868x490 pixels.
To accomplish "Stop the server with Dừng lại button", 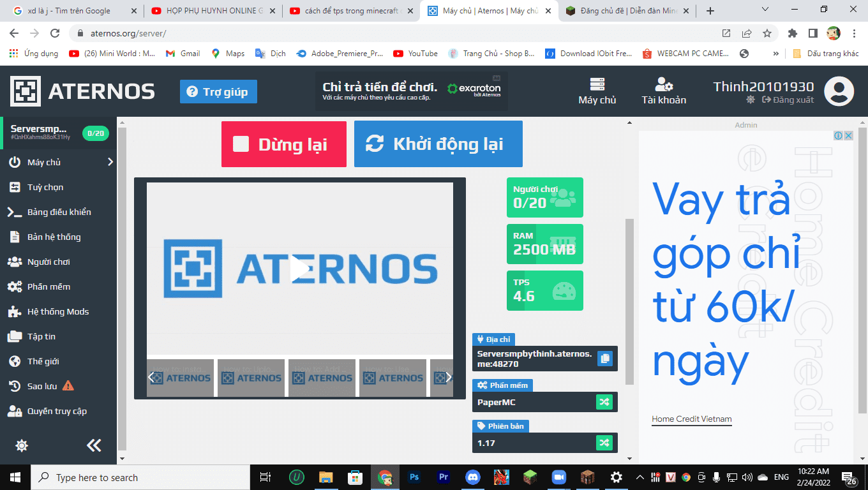I will [284, 144].
